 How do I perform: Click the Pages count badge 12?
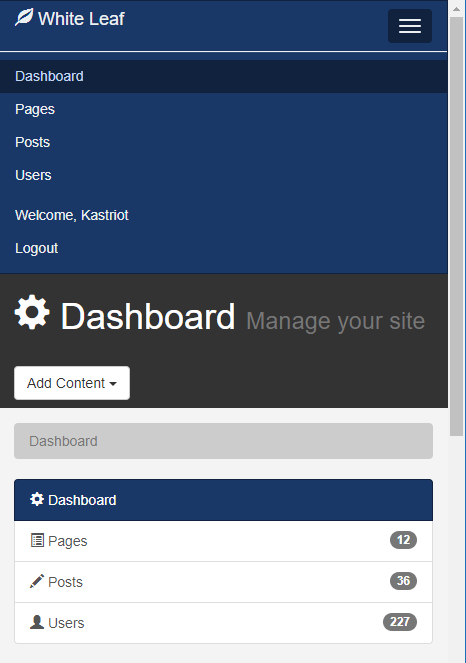tap(403, 540)
